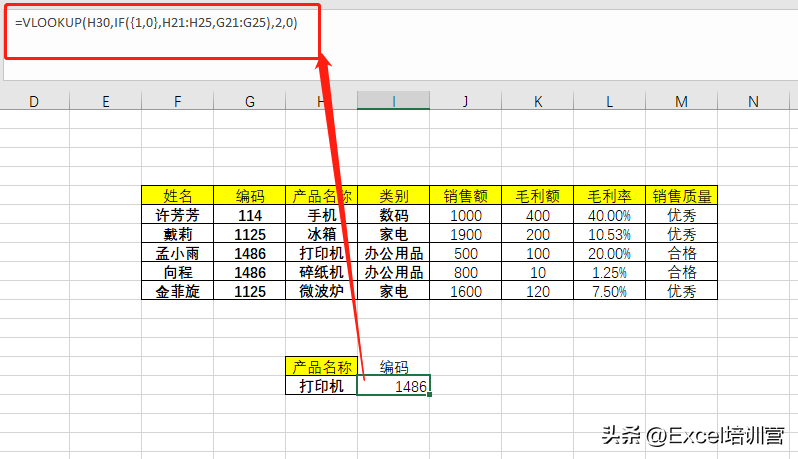Click the 销售额 header cell
The image size is (798, 459).
466,195
